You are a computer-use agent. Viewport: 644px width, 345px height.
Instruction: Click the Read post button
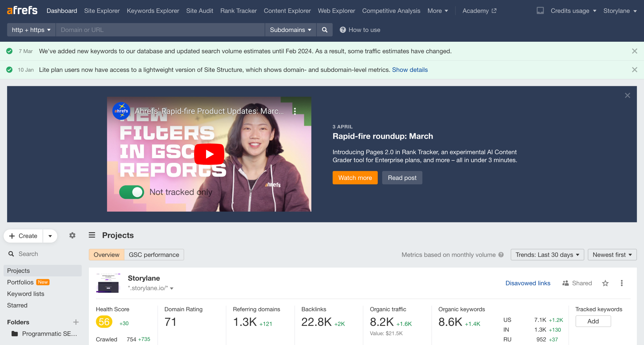click(x=402, y=178)
